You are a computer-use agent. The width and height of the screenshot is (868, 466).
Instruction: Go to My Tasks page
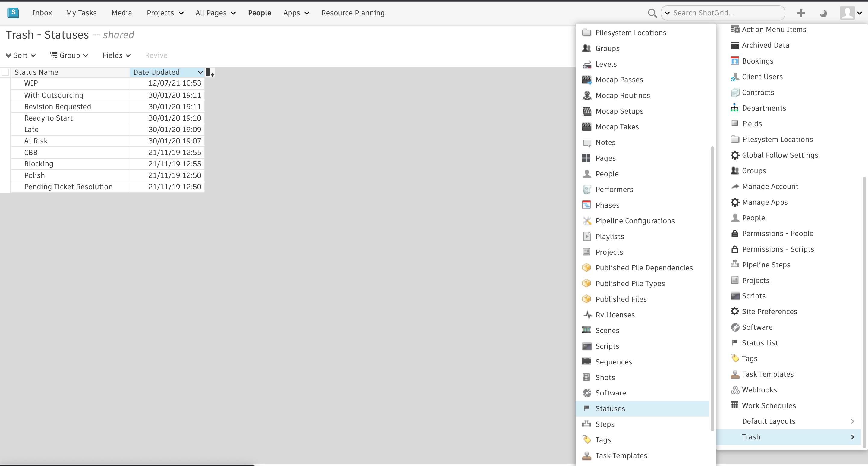coord(81,13)
